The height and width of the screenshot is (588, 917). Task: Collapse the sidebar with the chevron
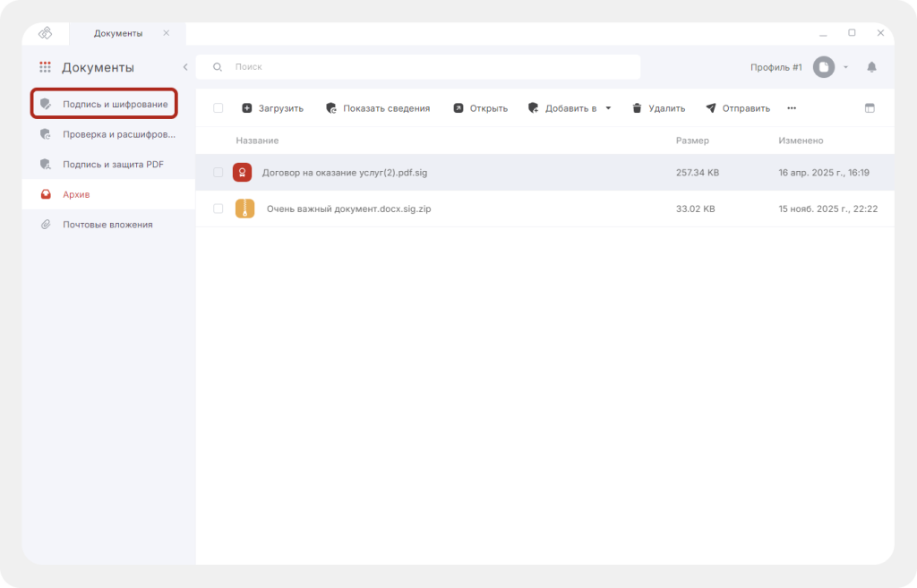[185, 67]
